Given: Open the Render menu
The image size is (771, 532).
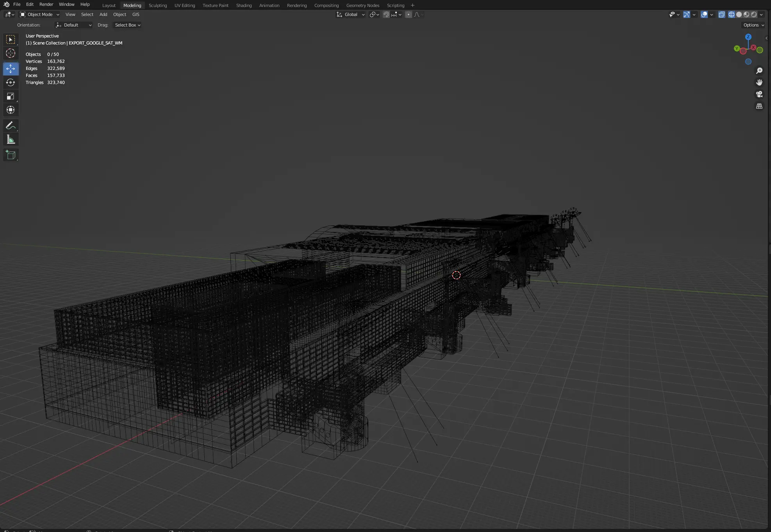Looking at the screenshot, I should (46, 4).
